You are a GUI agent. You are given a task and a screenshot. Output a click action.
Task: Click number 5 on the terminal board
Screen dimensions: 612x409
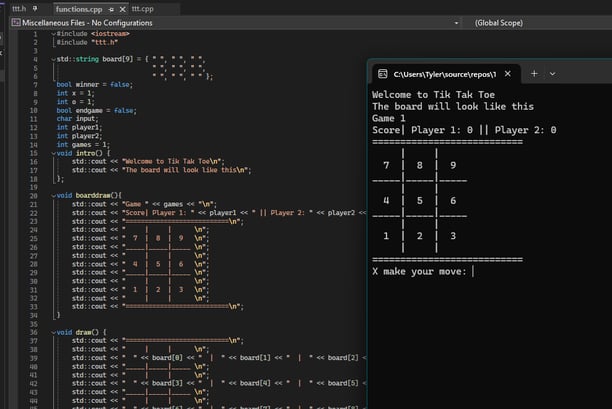[420, 201]
